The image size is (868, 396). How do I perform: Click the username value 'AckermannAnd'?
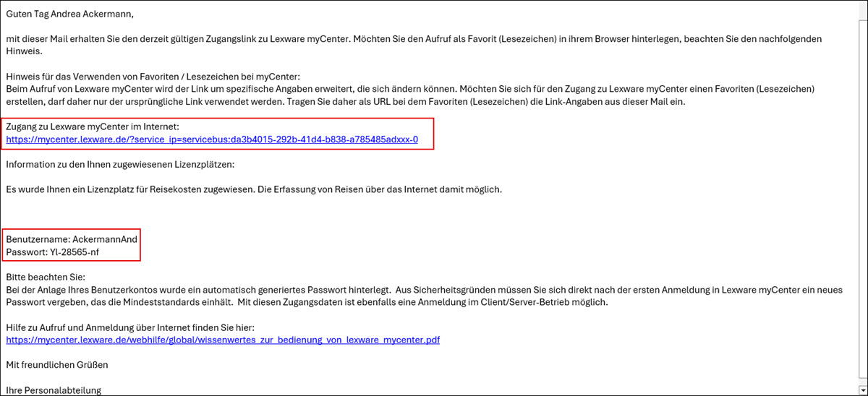105,239
